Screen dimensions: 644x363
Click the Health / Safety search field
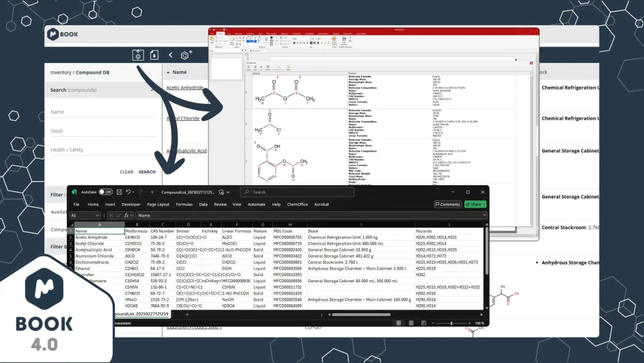102,150
